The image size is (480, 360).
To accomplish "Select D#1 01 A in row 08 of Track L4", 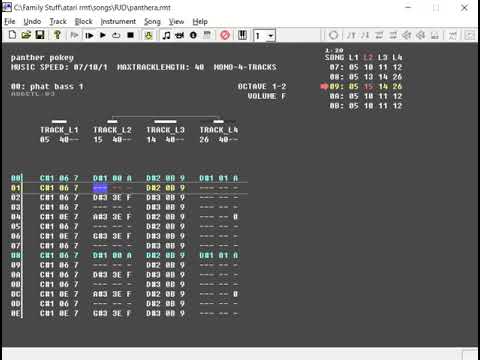I will [x=219, y=256].
